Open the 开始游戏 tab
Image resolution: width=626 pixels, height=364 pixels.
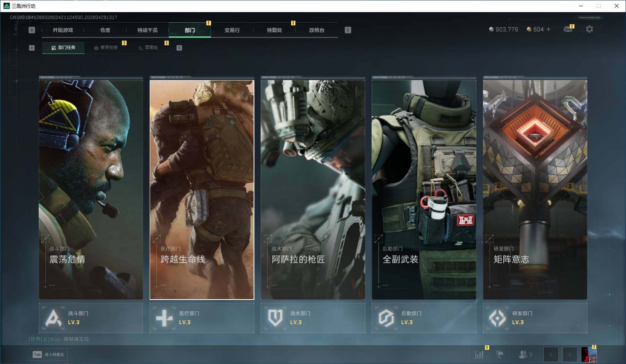pyautogui.click(x=63, y=30)
